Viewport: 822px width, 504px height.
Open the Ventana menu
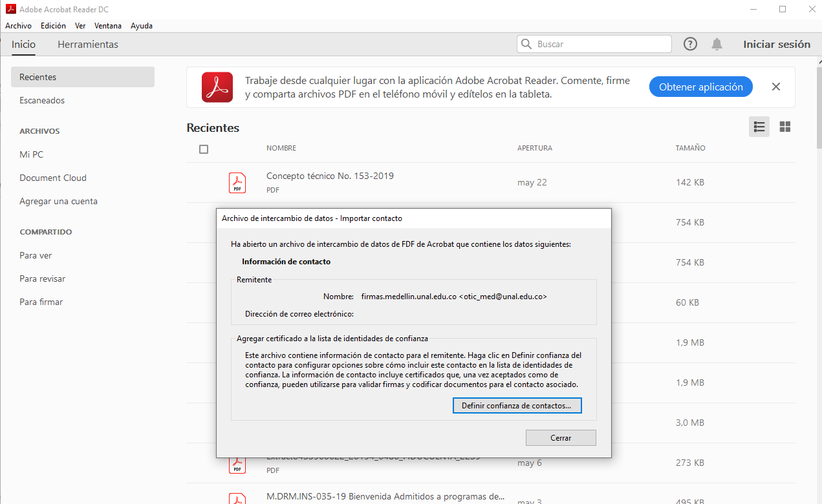point(108,26)
